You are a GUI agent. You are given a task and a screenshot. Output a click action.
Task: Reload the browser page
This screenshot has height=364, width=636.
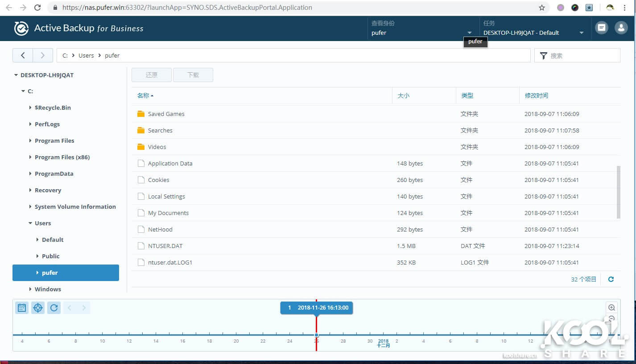click(x=37, y=8)
